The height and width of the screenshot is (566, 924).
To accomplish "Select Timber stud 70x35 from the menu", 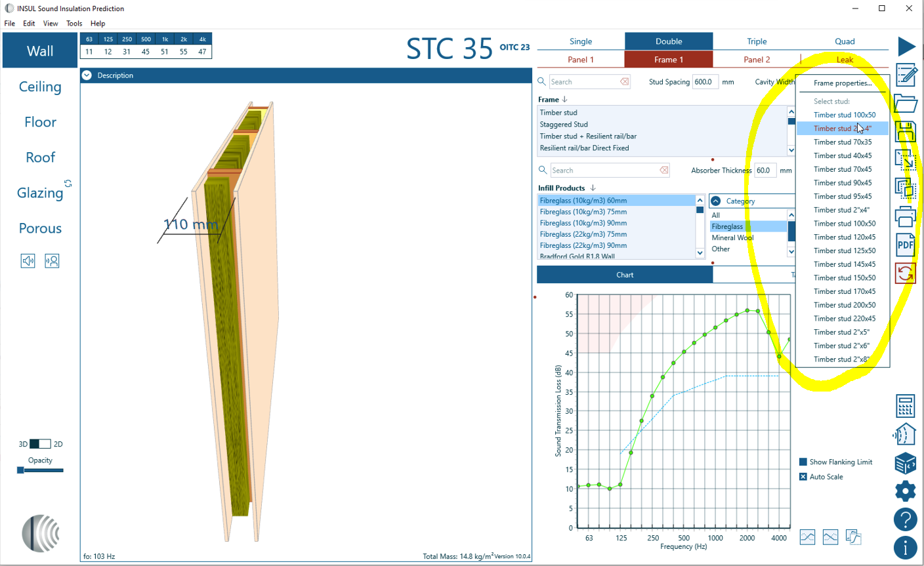I will 843,142.
